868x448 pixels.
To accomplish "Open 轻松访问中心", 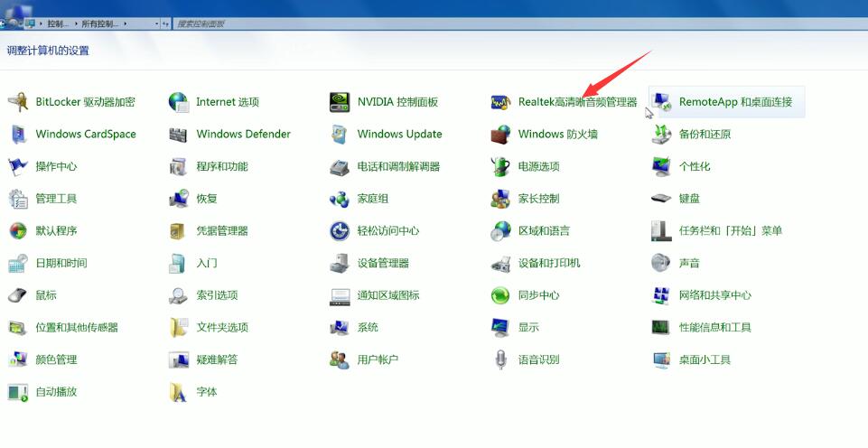I will click(x=375, y=230).
